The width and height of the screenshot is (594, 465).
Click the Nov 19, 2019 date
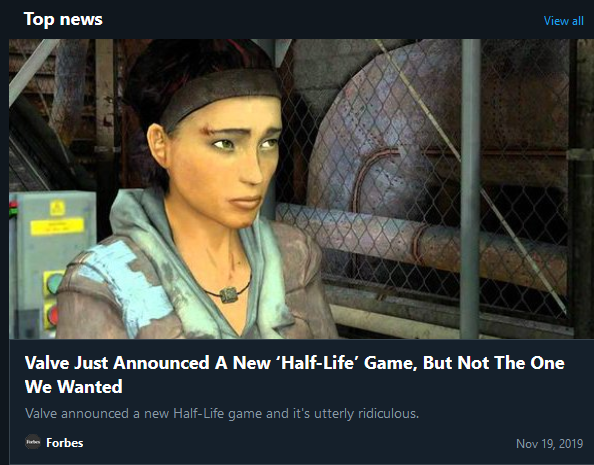pyautogui.click(x=549, y=443)
